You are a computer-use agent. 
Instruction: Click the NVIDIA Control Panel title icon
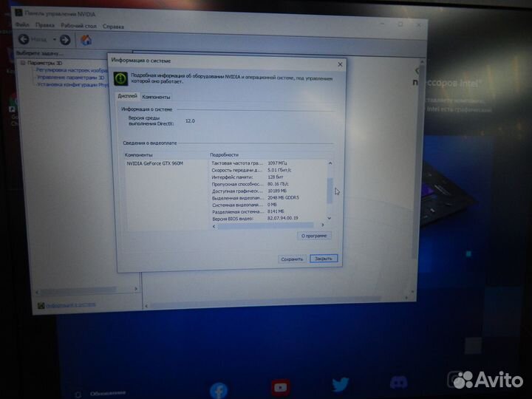[x=18, y=13]
